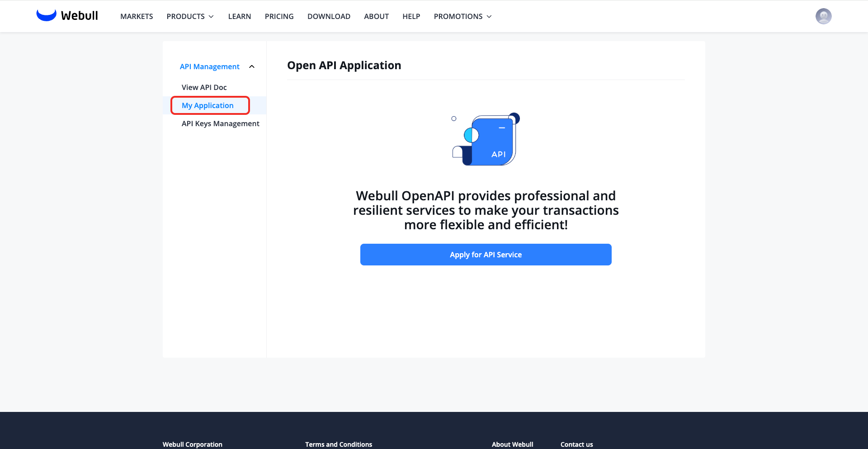Click the Webull Corporation footer text

[193, 444]
